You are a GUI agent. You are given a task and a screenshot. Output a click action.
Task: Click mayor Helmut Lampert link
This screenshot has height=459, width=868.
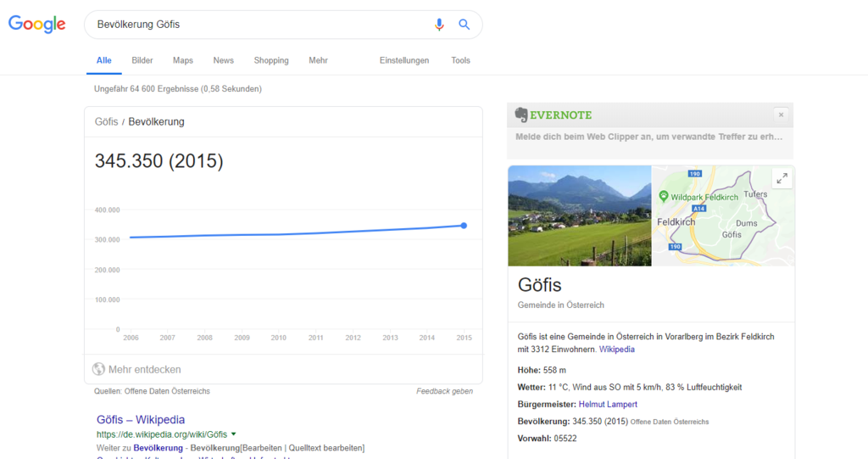pos(608,404)
